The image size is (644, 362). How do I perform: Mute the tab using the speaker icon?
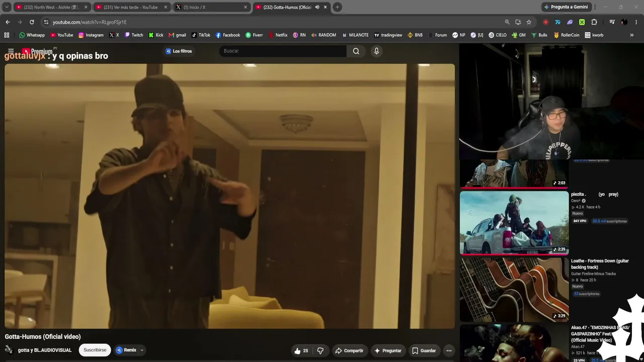click(x=317, y=7)
